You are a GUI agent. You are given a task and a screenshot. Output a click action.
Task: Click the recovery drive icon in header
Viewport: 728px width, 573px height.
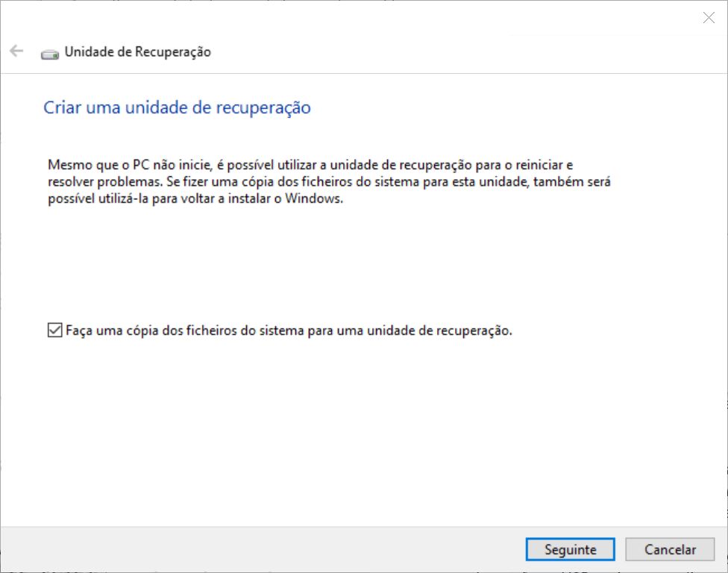point(50,54)
